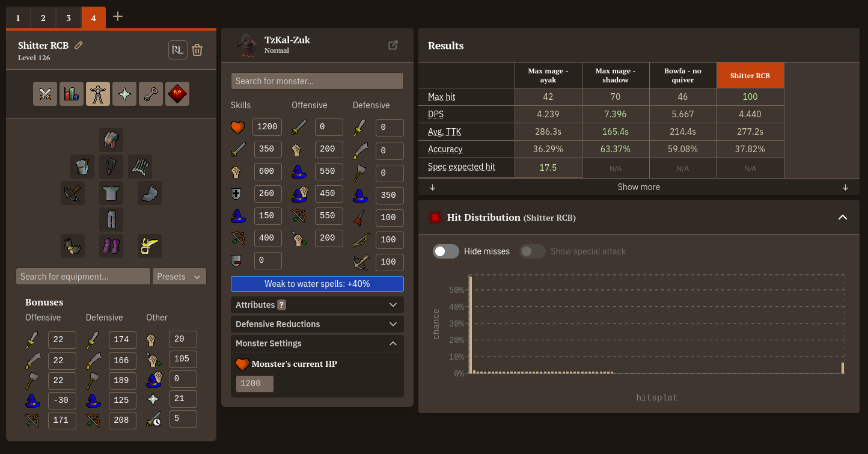Click the head slot equipment item
Image resolution: width=868 pixels, height=454 pixels.
click(111, 140)
